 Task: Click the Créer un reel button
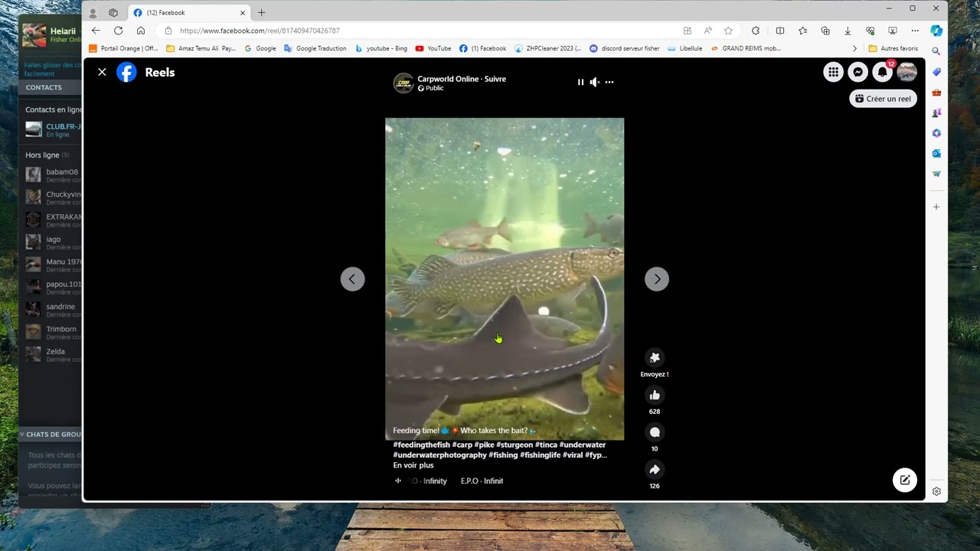[883, 99]
